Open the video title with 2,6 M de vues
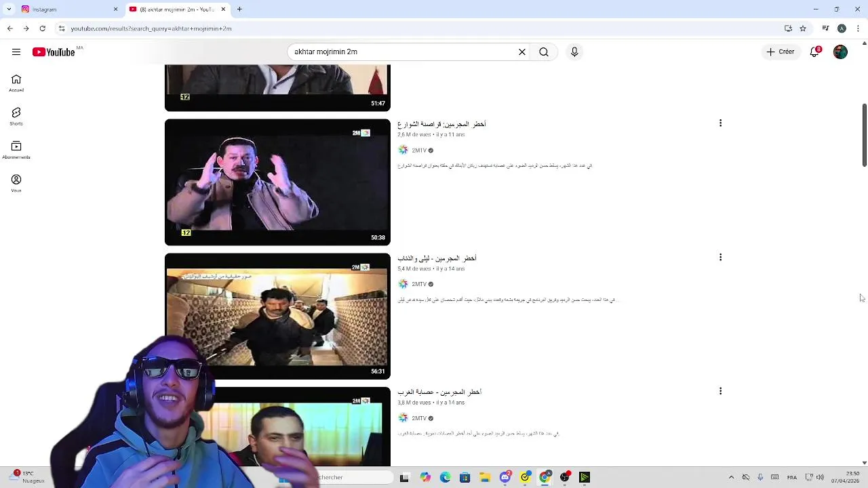Image resolution: width=868 pixels, height=488 pixels. pos(441,124)
